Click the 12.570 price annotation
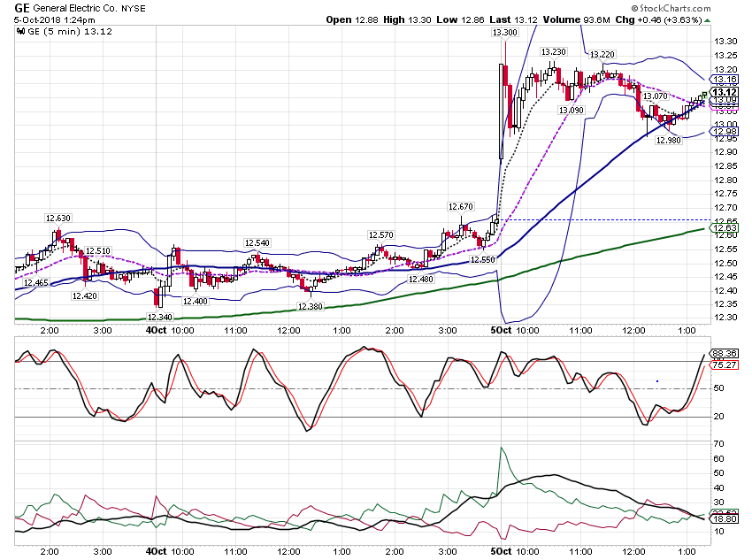Image resolution: width=752 pixels, height=560 pixels. click(380, 235)
